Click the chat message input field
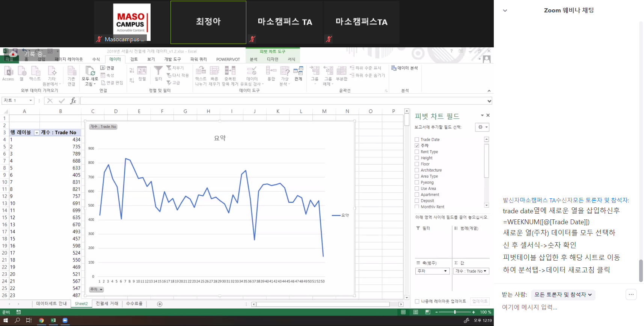 tap(560, 307)
